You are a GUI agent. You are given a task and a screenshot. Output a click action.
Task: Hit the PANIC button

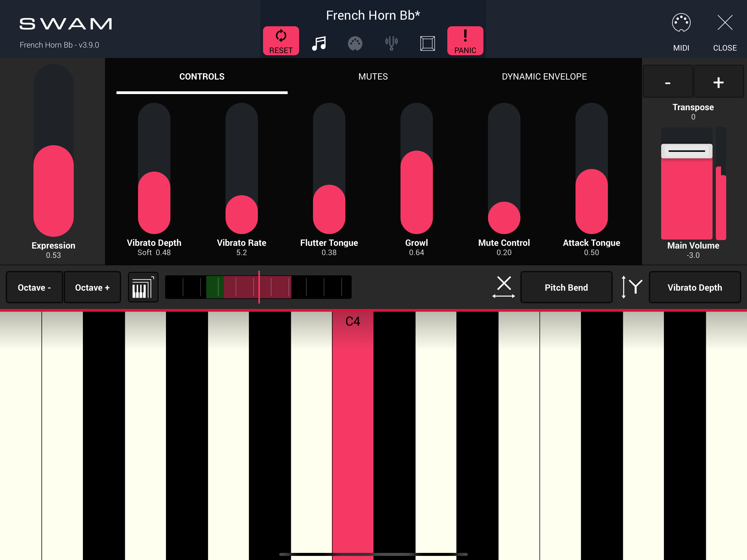[465, 40]
